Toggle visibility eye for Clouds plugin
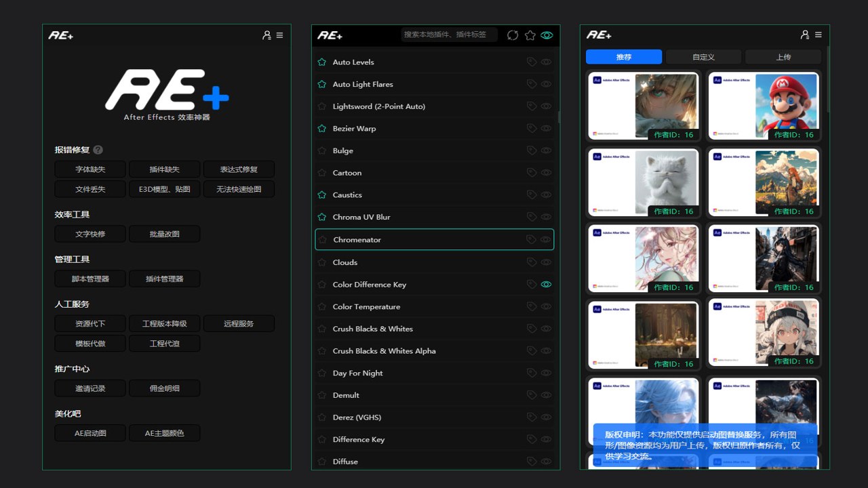 [546, 262]
